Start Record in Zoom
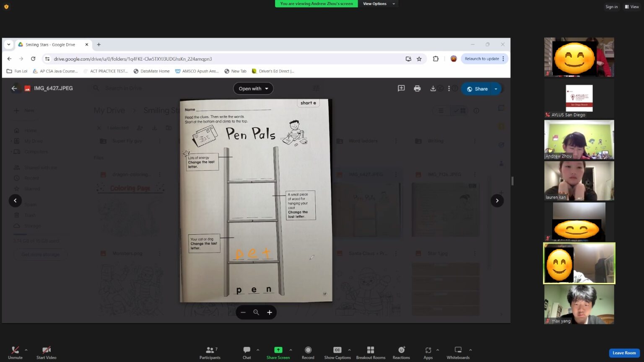Screen dimensions: 644x362 [x=308, y=352]
